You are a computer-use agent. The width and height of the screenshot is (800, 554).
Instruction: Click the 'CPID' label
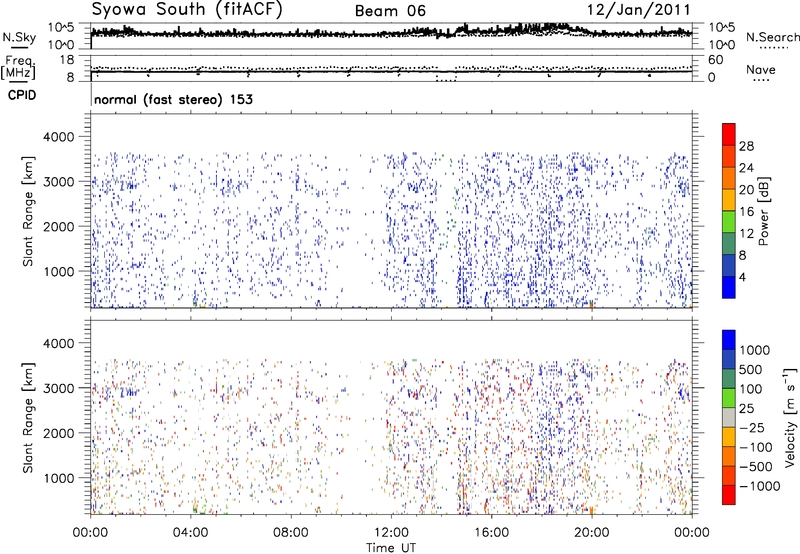[x=22, y=95]
